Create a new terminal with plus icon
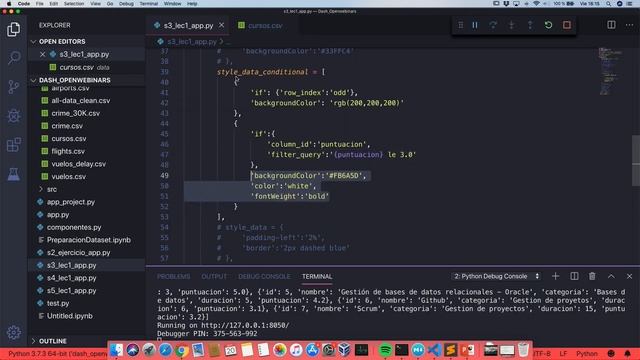Image resolution: width=640 pixels, height=360 pixels. (555, 276)
